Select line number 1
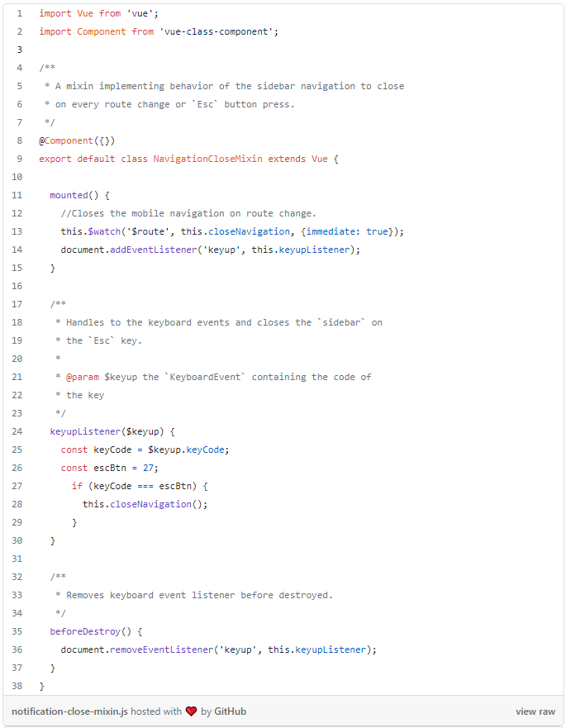The image size is (566, 728). (20, 13)
